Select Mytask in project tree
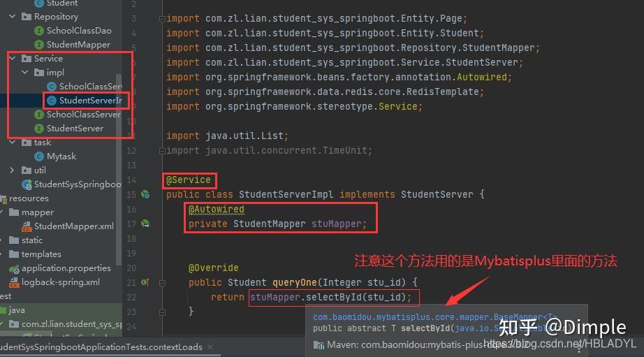The height and width of the screenshot is (357, 644). pos(61,156)
